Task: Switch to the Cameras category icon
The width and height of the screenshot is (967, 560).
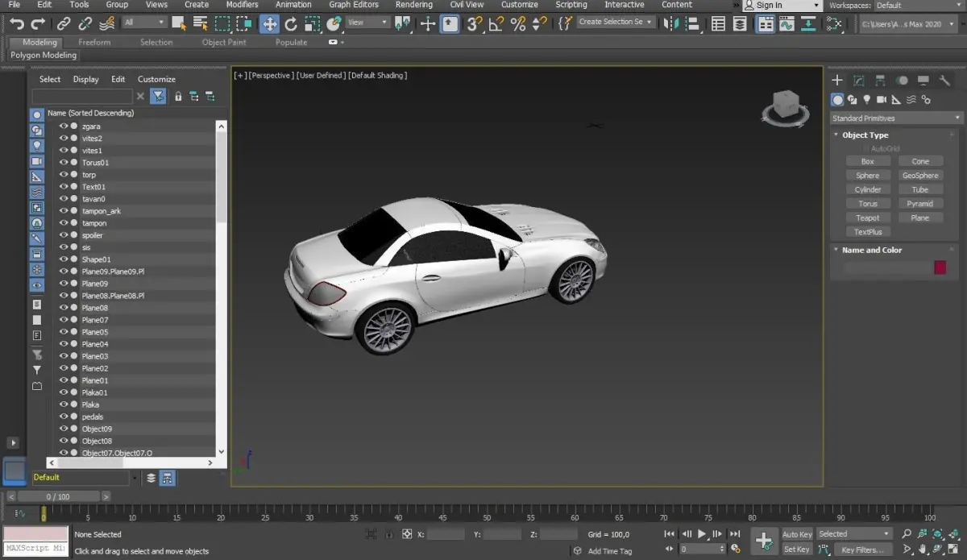Action: pyautogui.click(x=882, y=100)
